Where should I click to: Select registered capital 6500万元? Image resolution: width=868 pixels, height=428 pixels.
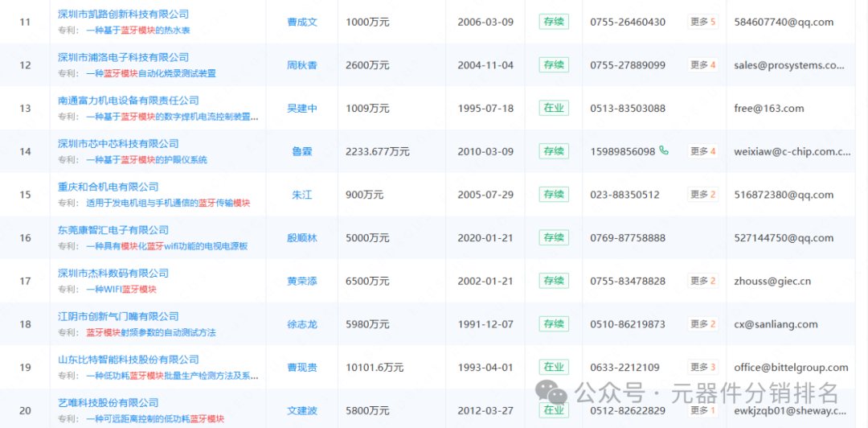pos(367,282)
